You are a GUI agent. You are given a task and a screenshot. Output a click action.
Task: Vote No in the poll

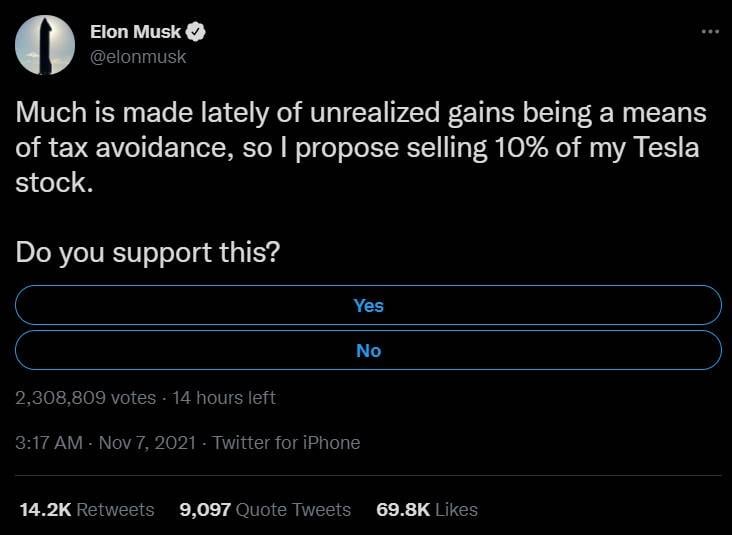(368, 350)
